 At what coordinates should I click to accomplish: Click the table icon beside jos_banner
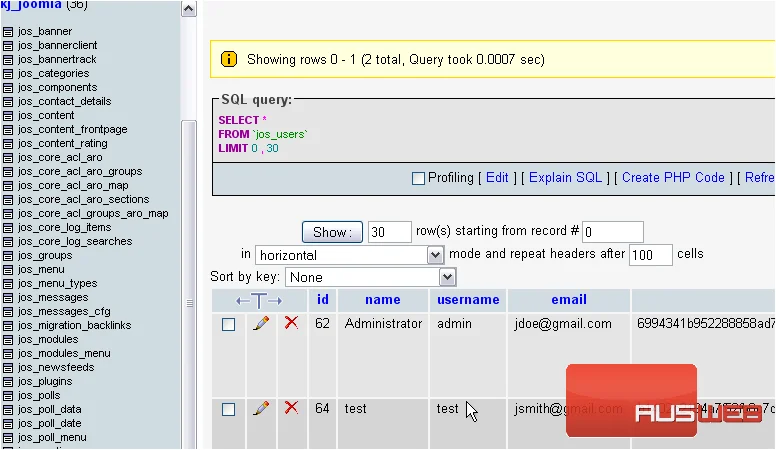coord(8,32)
